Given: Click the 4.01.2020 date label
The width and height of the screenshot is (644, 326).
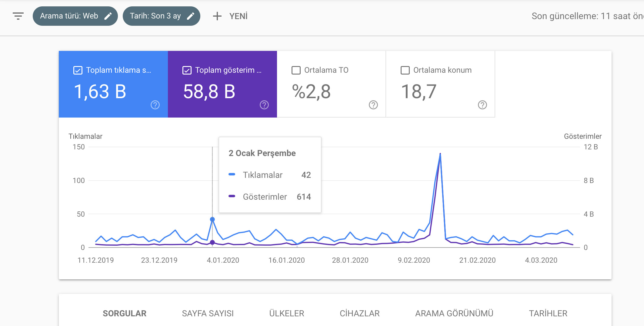Looking at the screenshot, I should click(223, 260).
